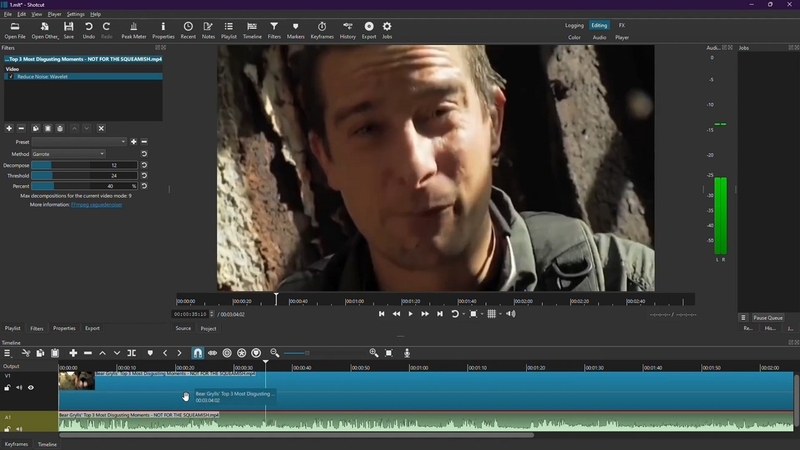Open the Recent files panel
The image size is (800, 450).
[x=188, y=30]
